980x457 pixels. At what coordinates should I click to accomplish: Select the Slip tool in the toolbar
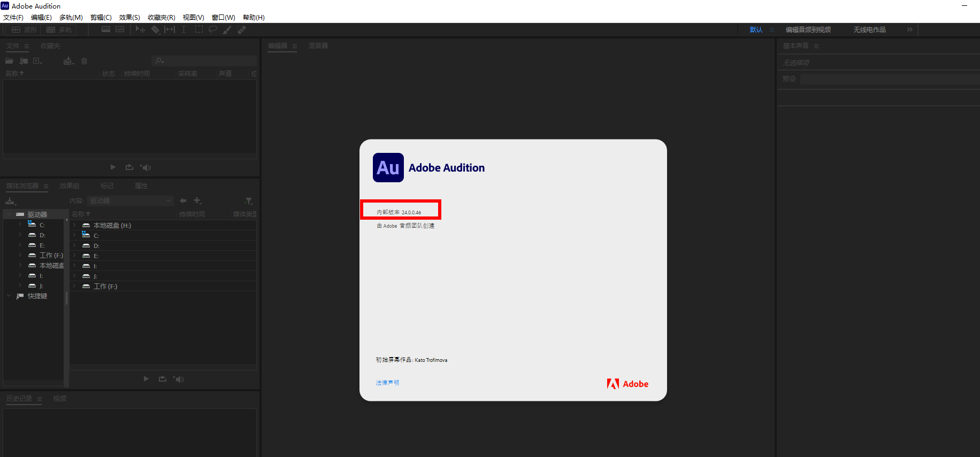coord(170,29)
